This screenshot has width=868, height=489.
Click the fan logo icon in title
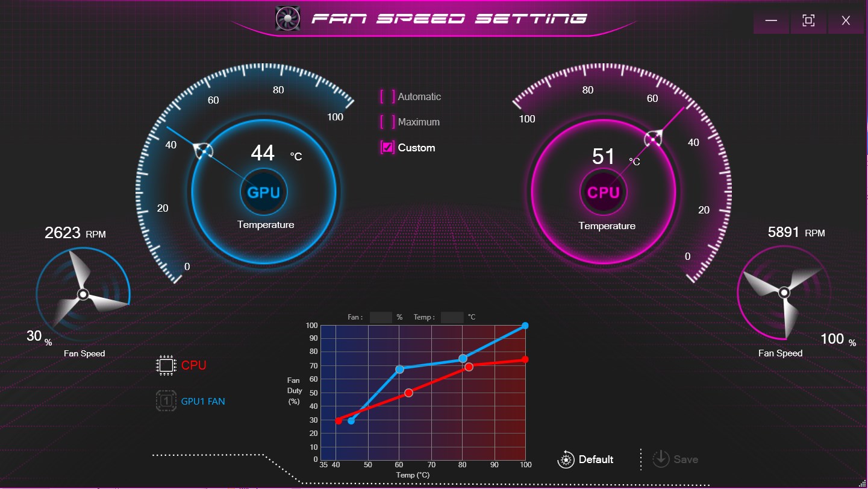coord(287,18)
